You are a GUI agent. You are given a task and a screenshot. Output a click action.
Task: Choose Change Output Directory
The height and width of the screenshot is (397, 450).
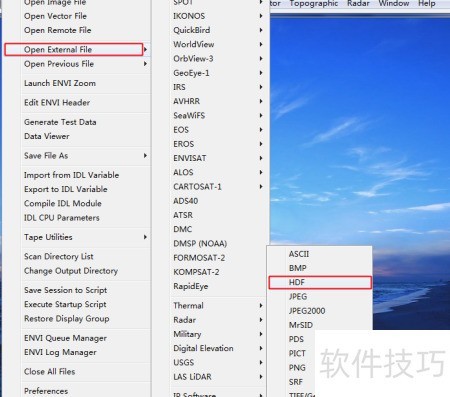pos(71,271)
